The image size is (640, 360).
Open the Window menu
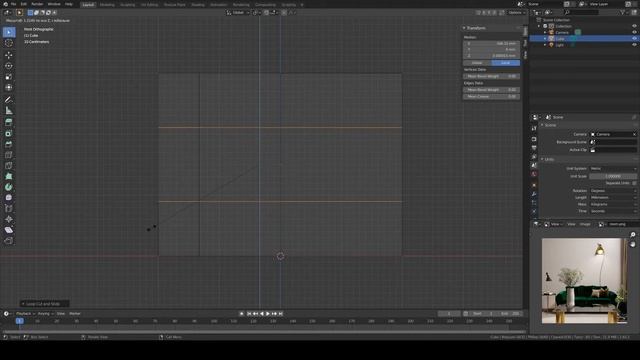(x=54, y=4)
